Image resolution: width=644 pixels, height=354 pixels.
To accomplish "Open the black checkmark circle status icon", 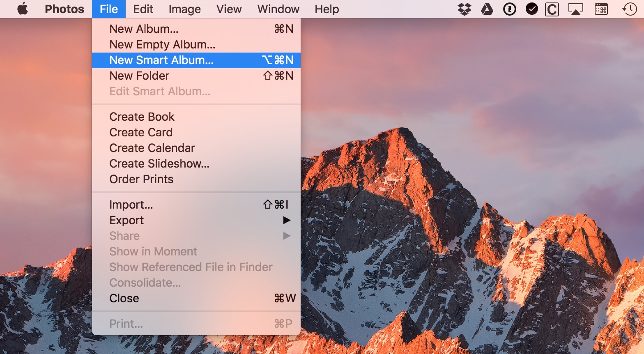I will [532, 9].
